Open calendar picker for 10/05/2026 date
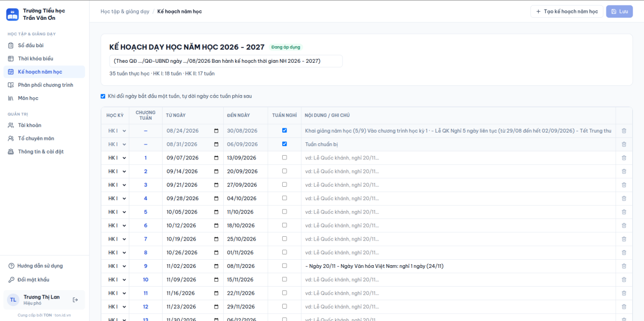The width and height of the screenshot is (644, 321). pyautogui.click(x=216, y=212)
